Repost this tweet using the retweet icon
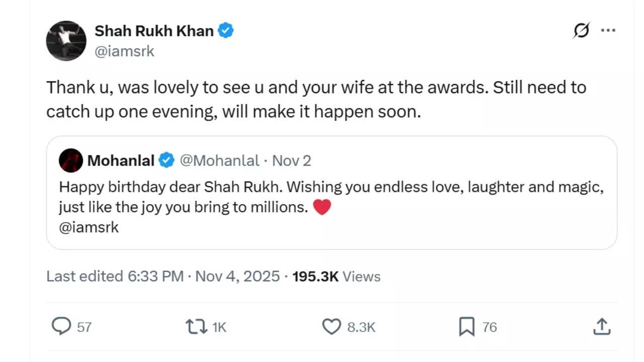This screenshot has width=644, height=362. tap(197, 327)
